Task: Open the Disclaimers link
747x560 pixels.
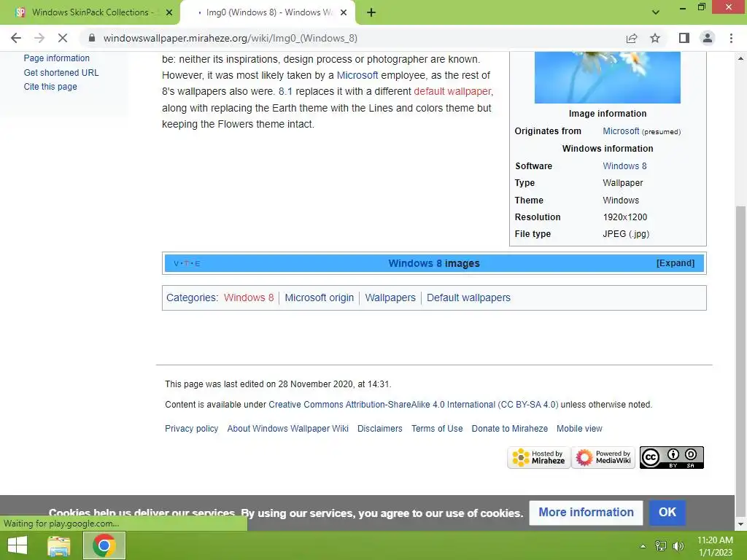Action: tap(379, 429)
